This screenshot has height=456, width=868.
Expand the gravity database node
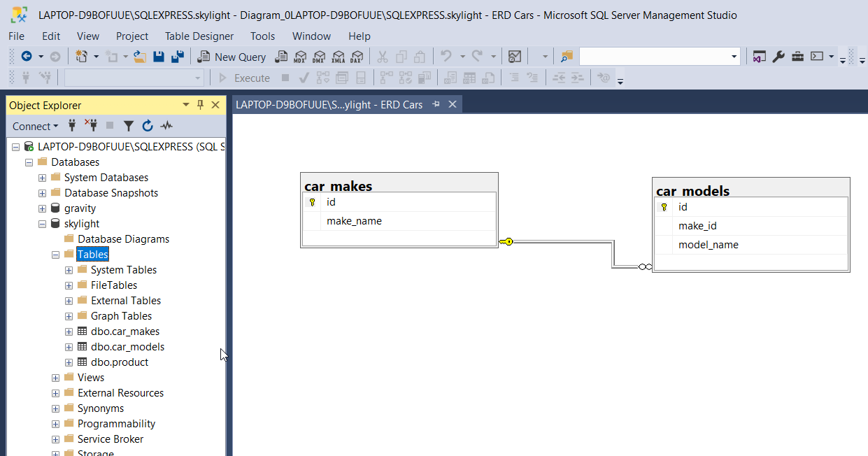point(43,208)
